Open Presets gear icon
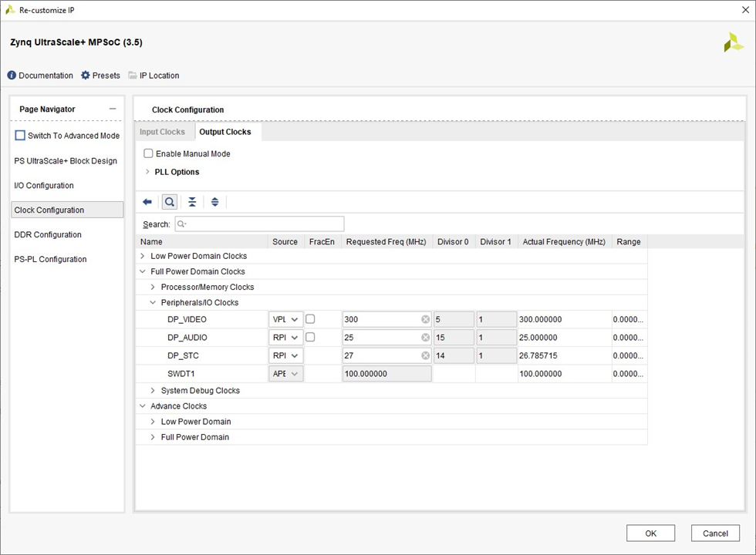756x555 pixels. pos(86,76)
